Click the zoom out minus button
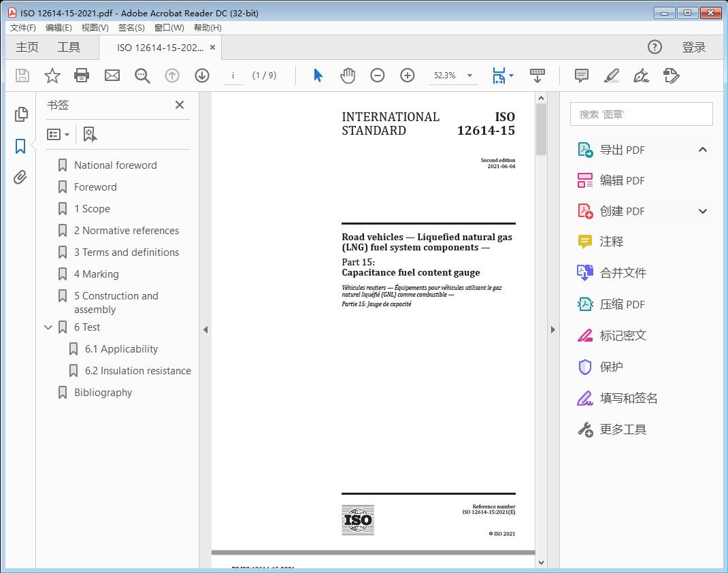Image resolution: width=728 pixels, height=573 pixels. [x=378, y=76]
